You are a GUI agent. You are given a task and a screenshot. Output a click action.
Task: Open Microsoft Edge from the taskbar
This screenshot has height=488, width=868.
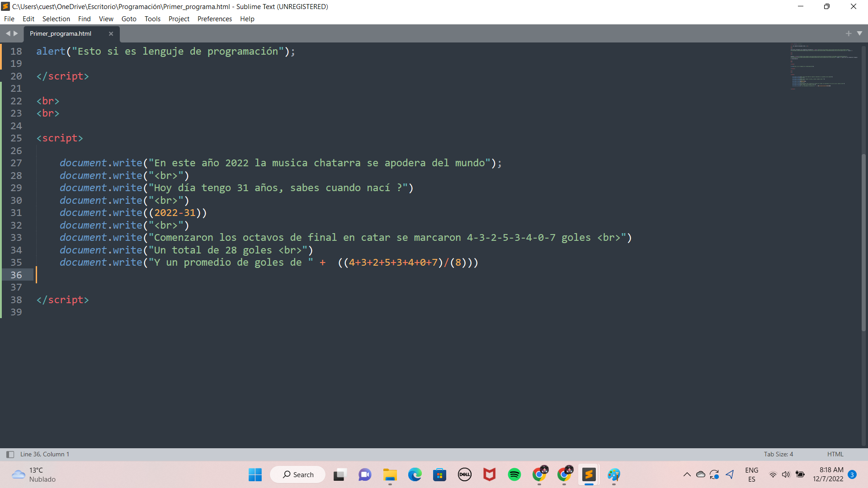tap(415, 474)
